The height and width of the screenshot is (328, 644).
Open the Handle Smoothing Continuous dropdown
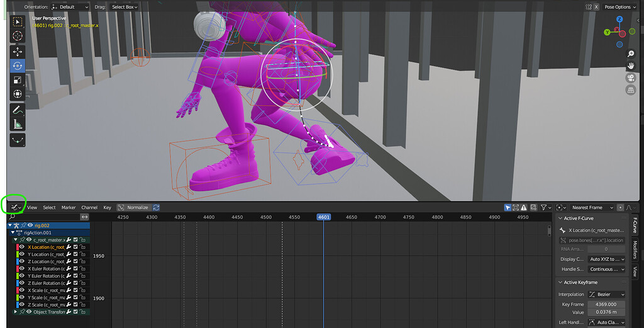(x=607, y=269)
